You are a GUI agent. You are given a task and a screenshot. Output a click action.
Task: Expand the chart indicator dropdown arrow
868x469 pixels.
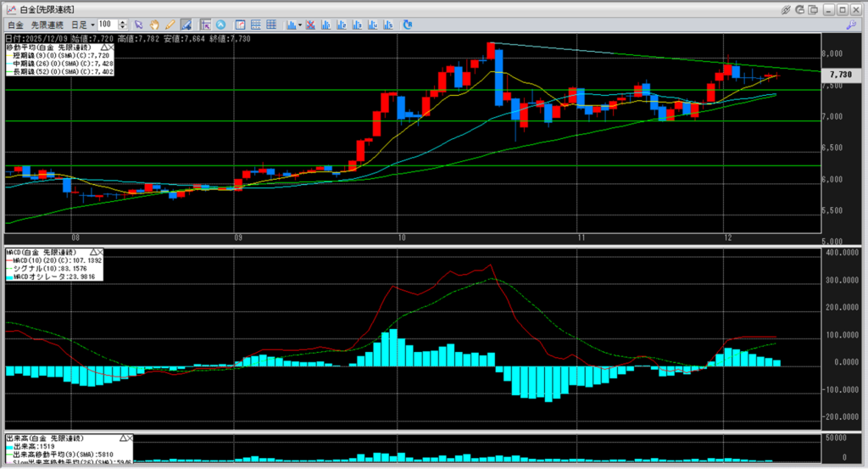[299, 25]
